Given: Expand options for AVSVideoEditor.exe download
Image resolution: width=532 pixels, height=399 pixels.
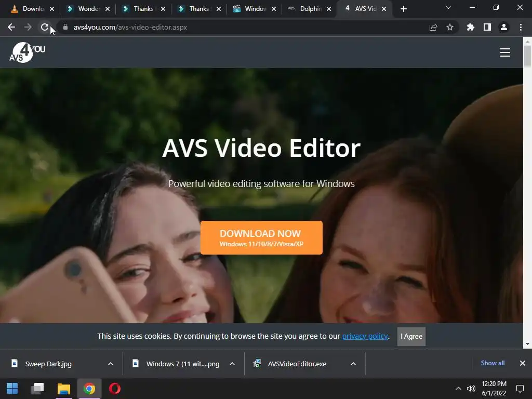Looking at the screenshot, I should tap(353, 364).
